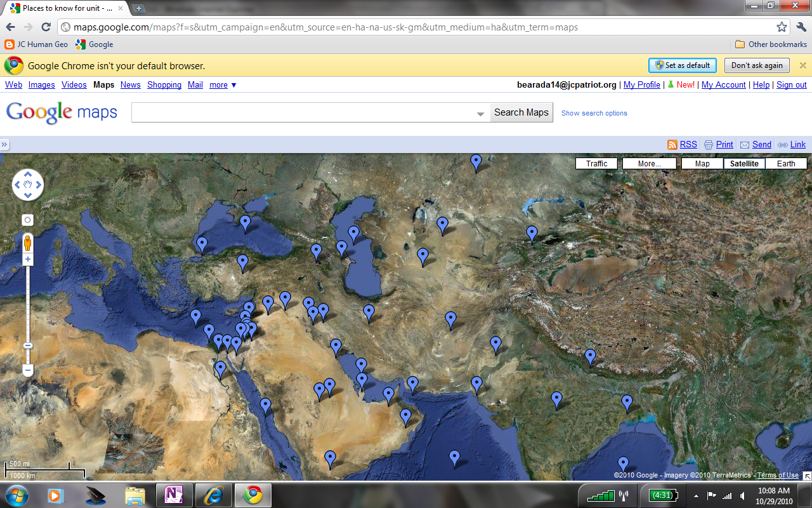This screenshot has width=812, height=508.
Task: Toggle the Traffic layer
Action: (596, 164)
